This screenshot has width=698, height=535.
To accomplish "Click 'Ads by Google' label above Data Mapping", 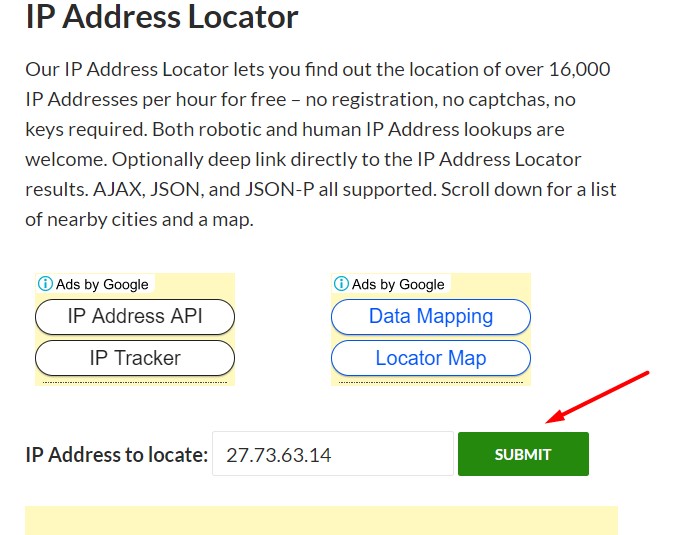I will click(398, 284).
